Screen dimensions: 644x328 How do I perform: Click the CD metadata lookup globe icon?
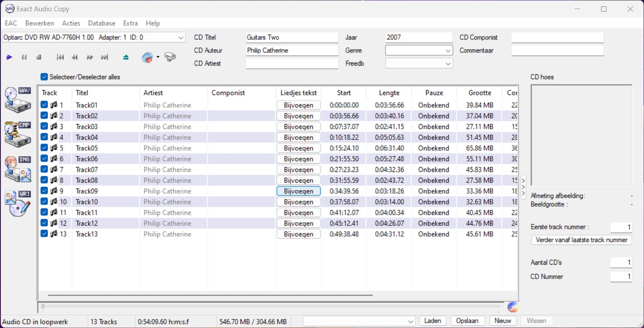147,57
